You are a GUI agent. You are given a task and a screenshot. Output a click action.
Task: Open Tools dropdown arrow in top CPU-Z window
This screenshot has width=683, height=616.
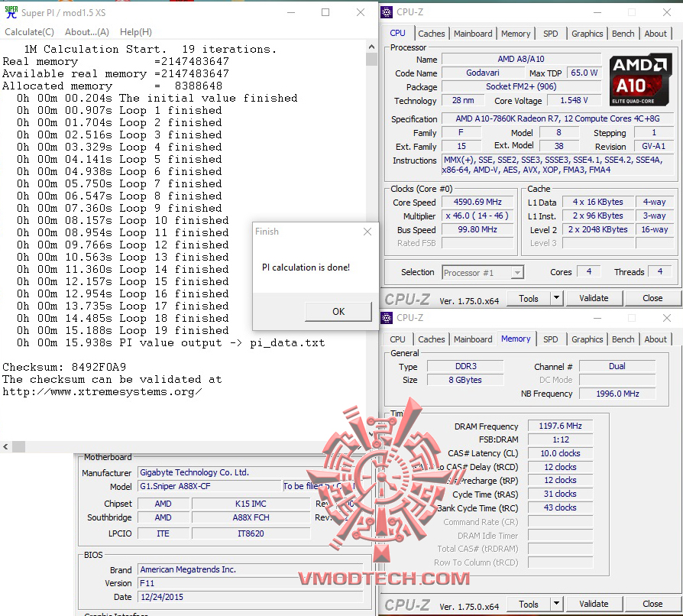click(x=556, y=298)
